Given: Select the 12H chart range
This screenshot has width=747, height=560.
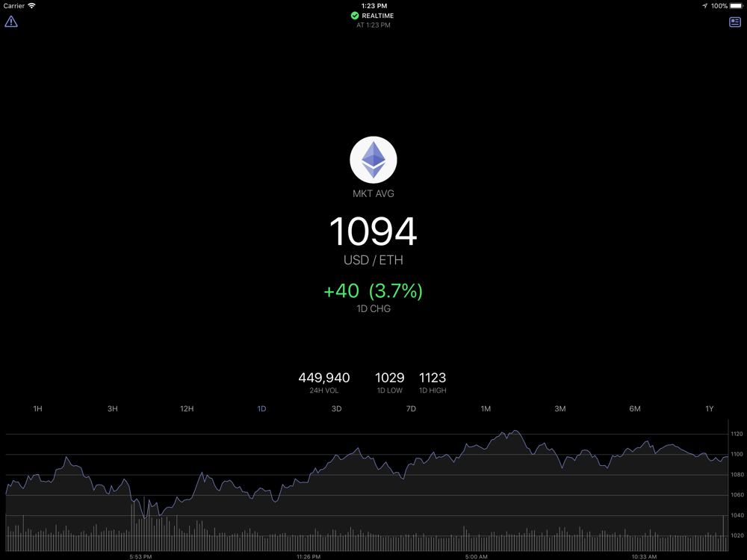Looking at the screenshot, I should [187, 408].
